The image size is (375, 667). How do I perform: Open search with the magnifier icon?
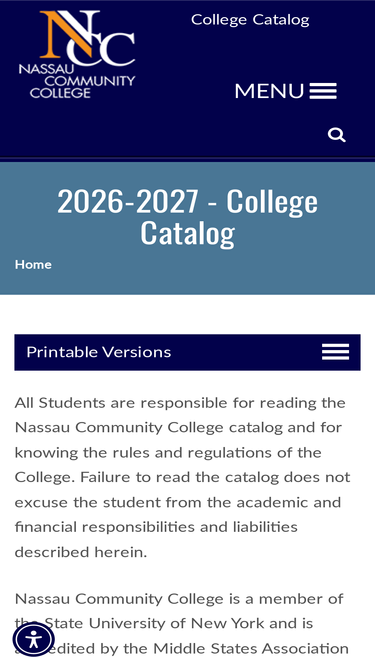pyautogui.click(x=336, y=135)
